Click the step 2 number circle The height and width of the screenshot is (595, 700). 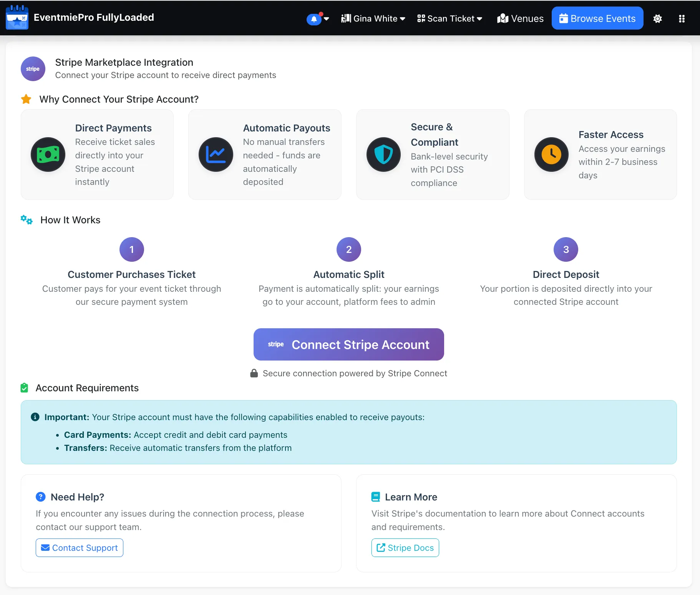pyautogui.click(x=349, y=249)
